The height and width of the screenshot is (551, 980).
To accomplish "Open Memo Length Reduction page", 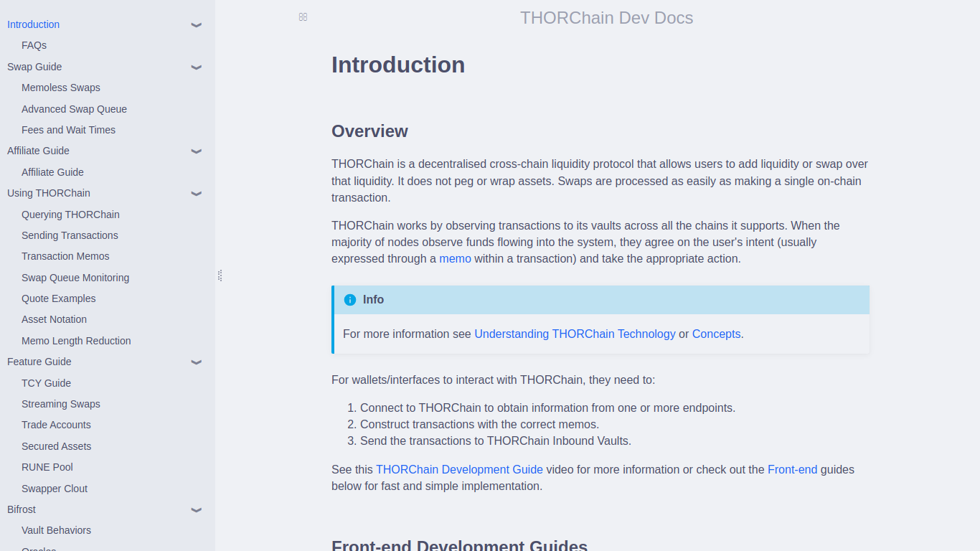I will pyautogui.click(x=76, y=341).
